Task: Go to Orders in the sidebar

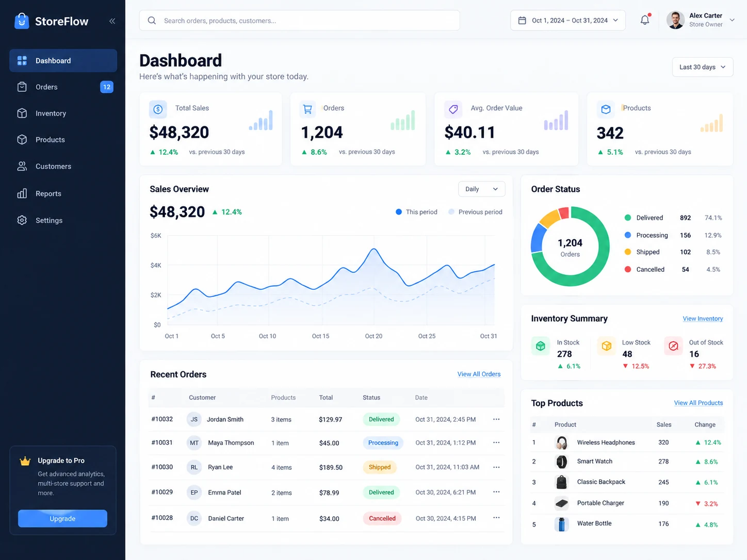Action: [x=63, y=87]
